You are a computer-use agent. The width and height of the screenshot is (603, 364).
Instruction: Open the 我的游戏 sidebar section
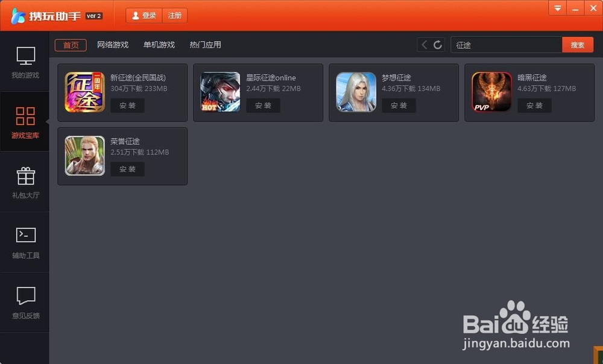click(x=25, y=61)
